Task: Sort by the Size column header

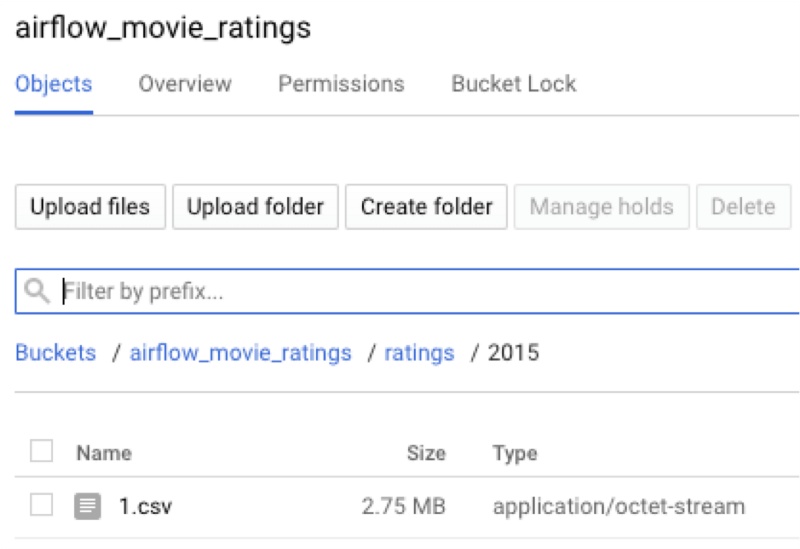Action: (x=426, y=453)
